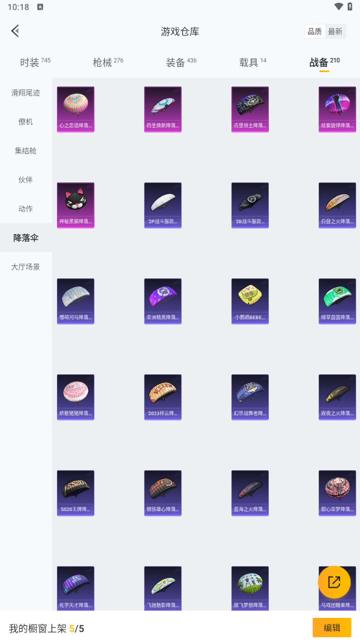Tap the back arrow icon
This screenshot has width=360, height=644.
[15, 31]
